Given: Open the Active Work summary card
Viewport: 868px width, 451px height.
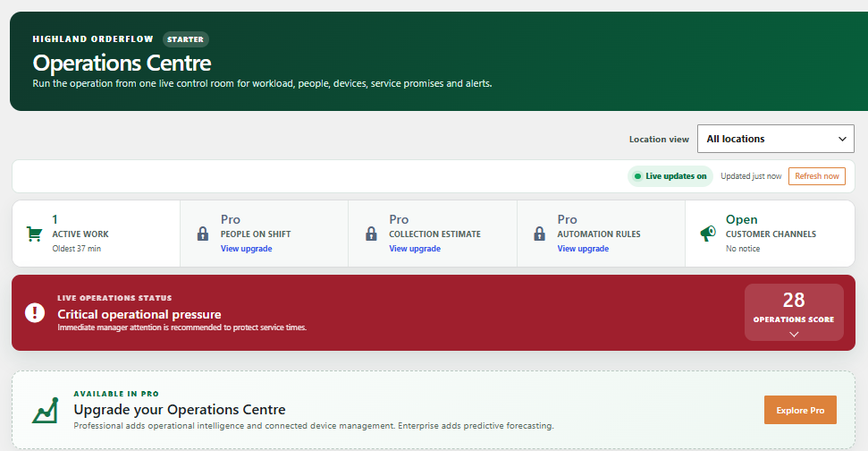Looking at the screenshot, I should (97, 234).
